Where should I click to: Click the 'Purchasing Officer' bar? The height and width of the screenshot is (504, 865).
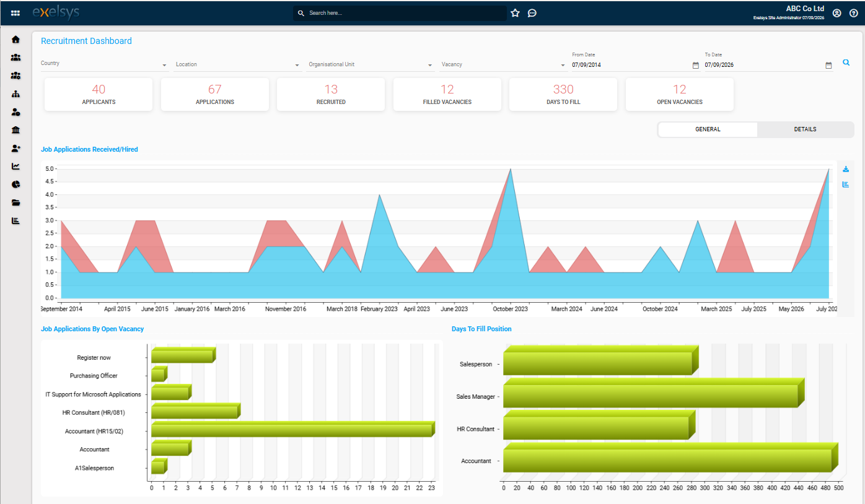coord(159,375)
